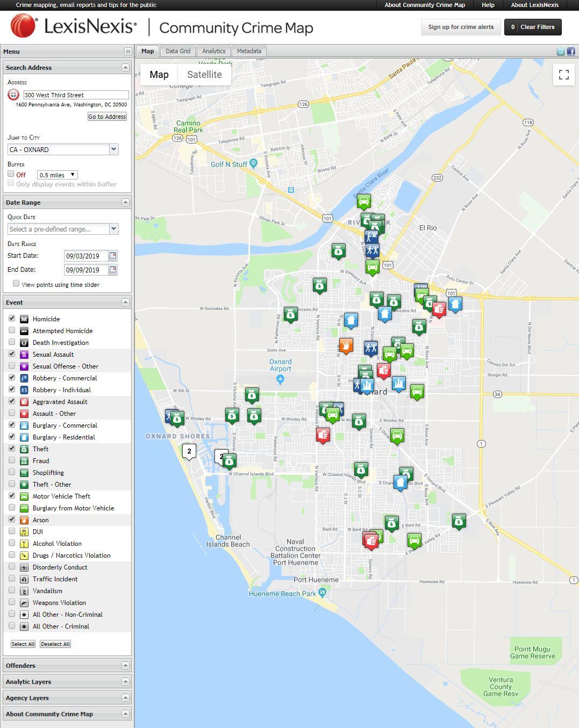Click the theft marker near Oxnard Airport runway
This screenshot has height=728, width=579.
coord(252,395)
